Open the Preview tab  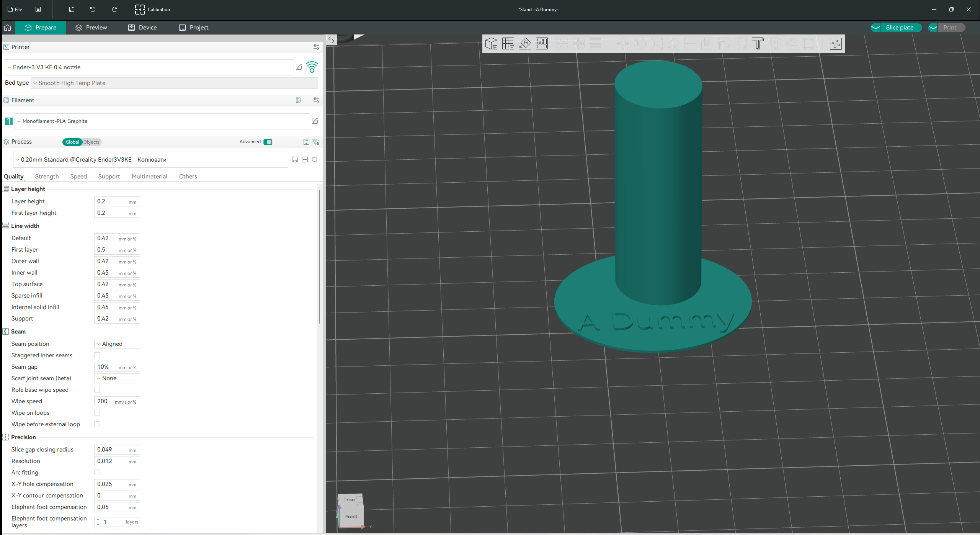91,28
